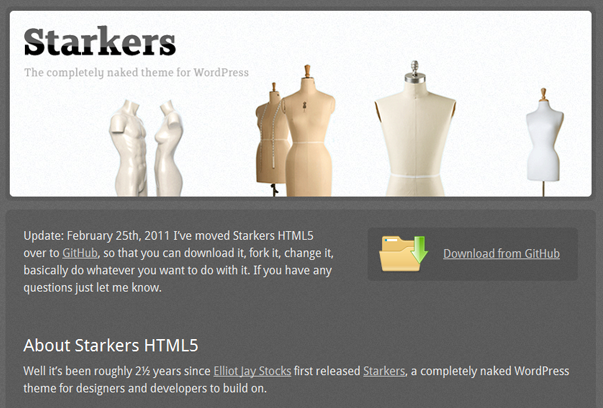This screenshot has height=408, width=603.
Task: Click the large cream male dress form
Action: pos(415,129)
